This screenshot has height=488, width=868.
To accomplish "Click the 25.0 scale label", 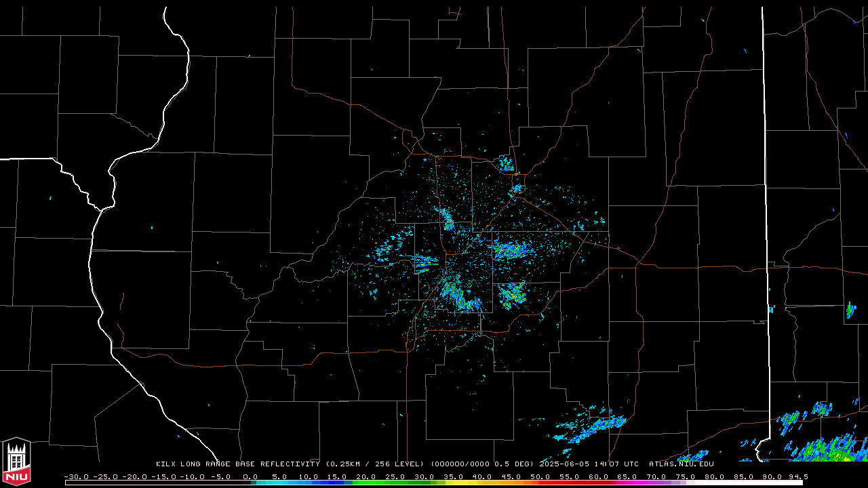I will pyautogui.click(x=395, y=477).
